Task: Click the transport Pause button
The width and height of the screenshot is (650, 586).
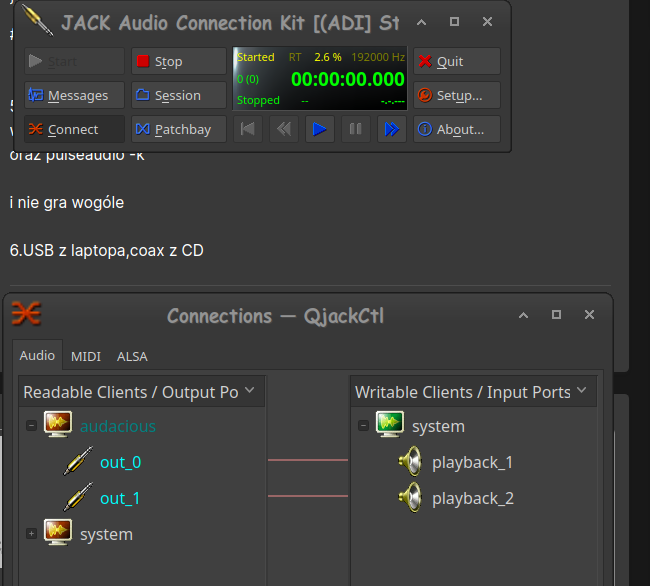Action: 356,129
